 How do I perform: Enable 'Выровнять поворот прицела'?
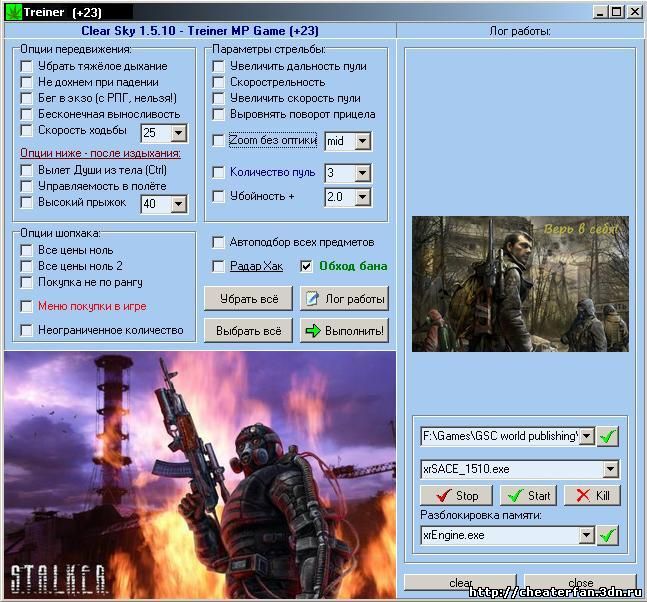pos(218,114)
